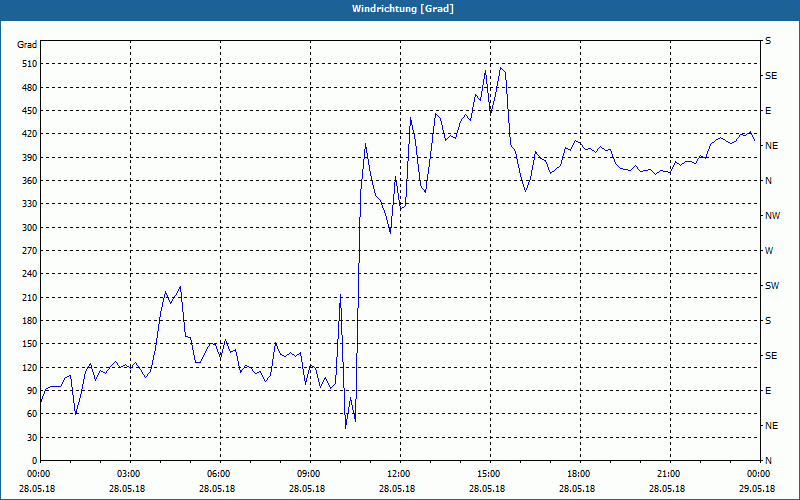Click the E compass label level with 450
This screenshot has height=500, width=800.
[768, 111]
